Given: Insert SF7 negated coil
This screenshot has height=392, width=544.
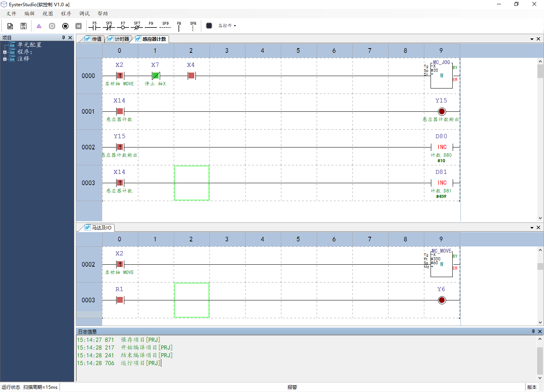Looking at the screenshot, I should (x=137, y=26).
